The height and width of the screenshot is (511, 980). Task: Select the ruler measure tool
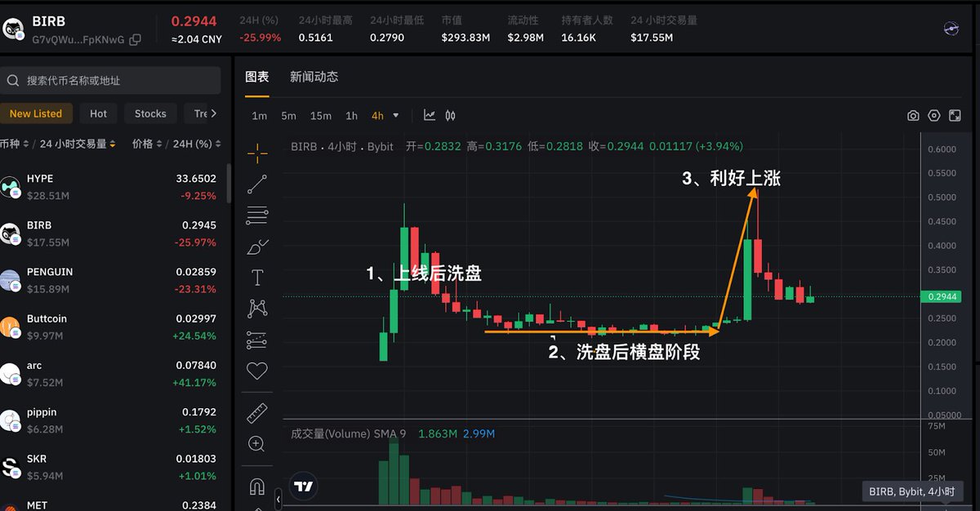tap(257, 413)
